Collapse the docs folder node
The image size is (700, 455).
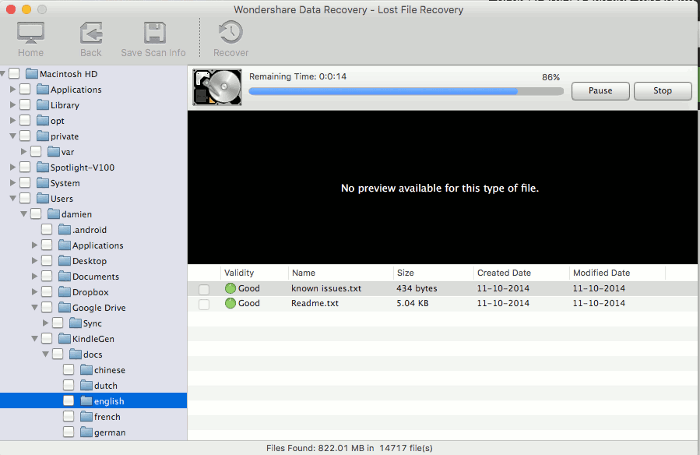[x=46, y=354]
